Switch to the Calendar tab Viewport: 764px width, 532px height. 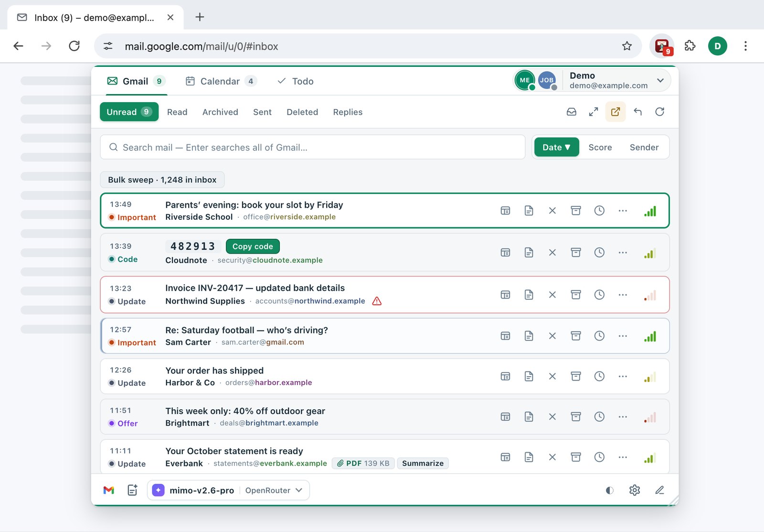pyautogui.click(x=221, y=81)
